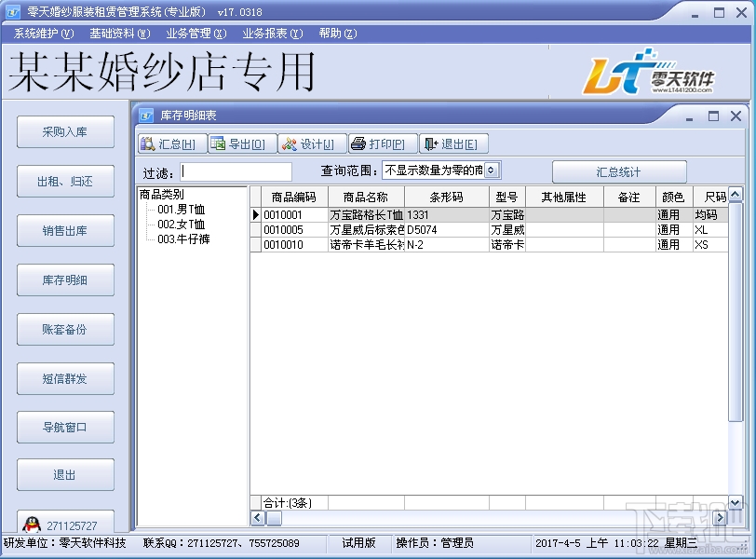Click the 零天软件 logo
The height and width of the screenshot is (559, 756).
649,72
